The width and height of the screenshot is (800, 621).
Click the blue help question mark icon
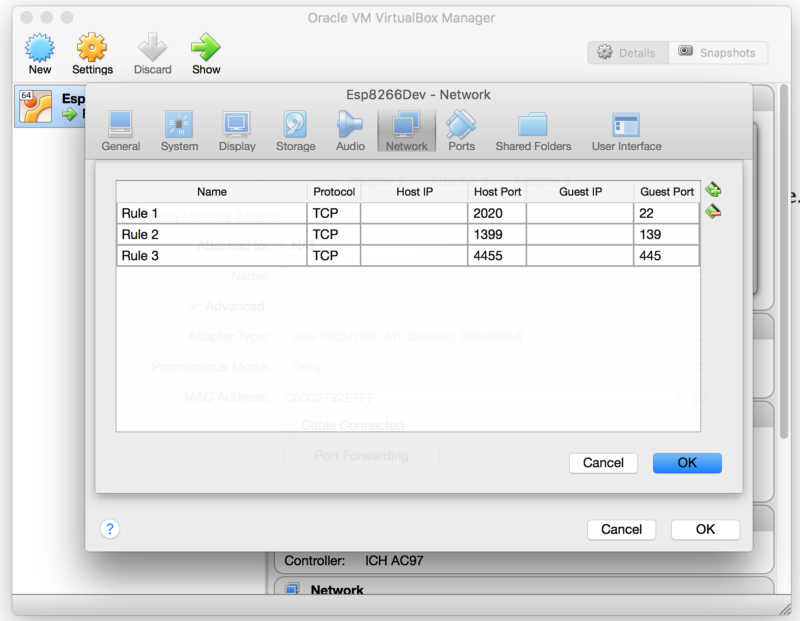[x=111, y=529]
